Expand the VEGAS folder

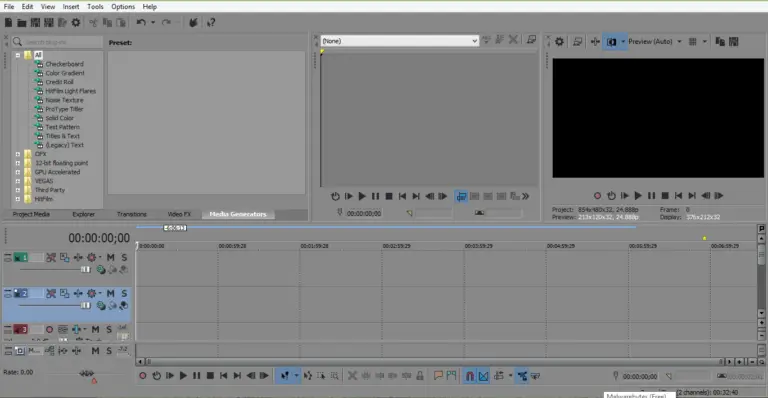click(18, 181)
